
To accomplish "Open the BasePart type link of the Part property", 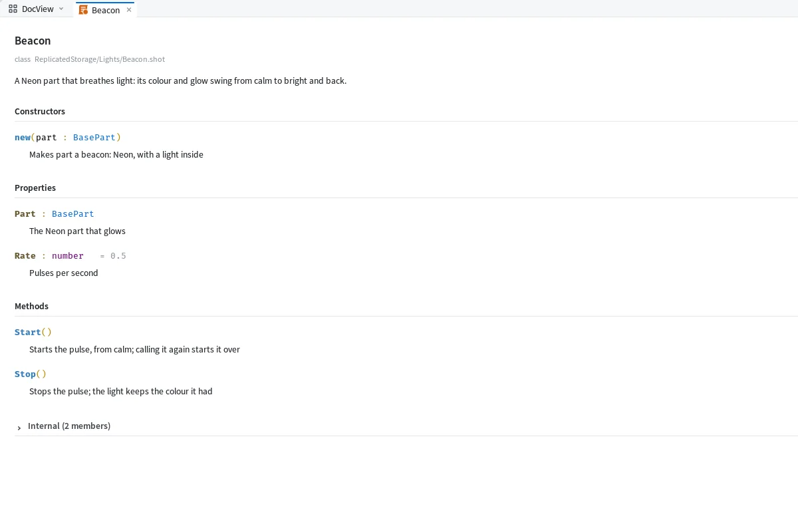I will [x=73, y=213].
